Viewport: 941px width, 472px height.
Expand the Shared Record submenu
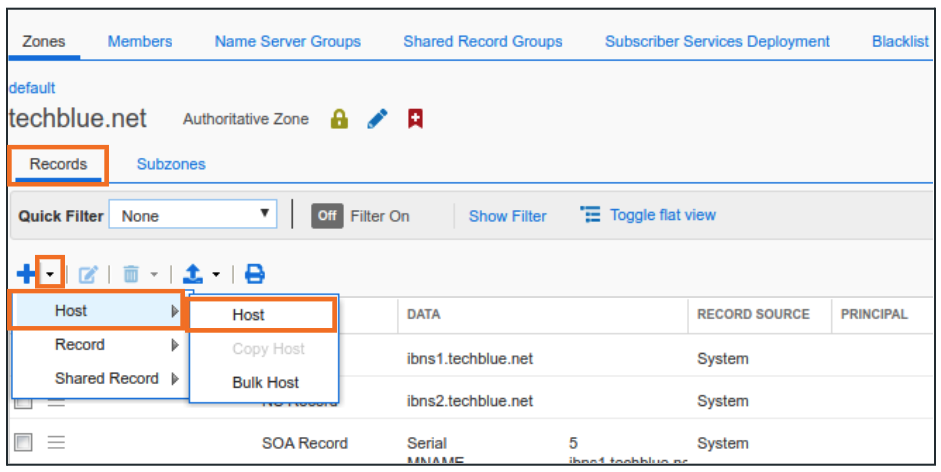point(97,378)
